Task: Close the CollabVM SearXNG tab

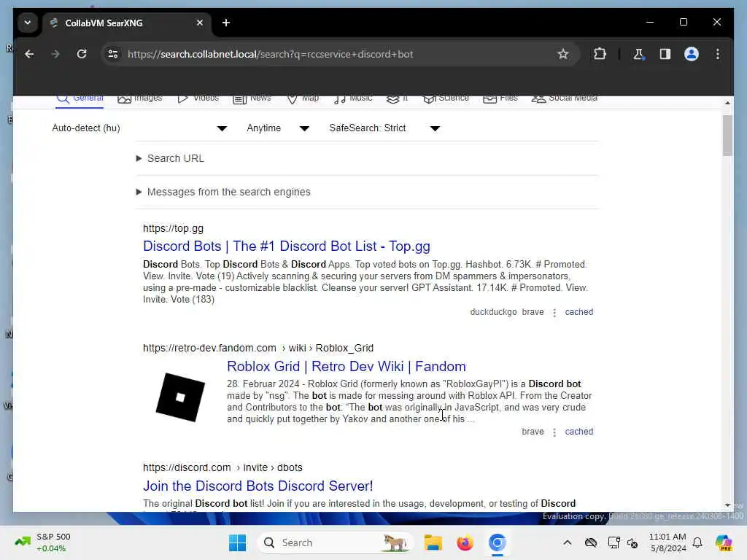Action: coord(200,23)
